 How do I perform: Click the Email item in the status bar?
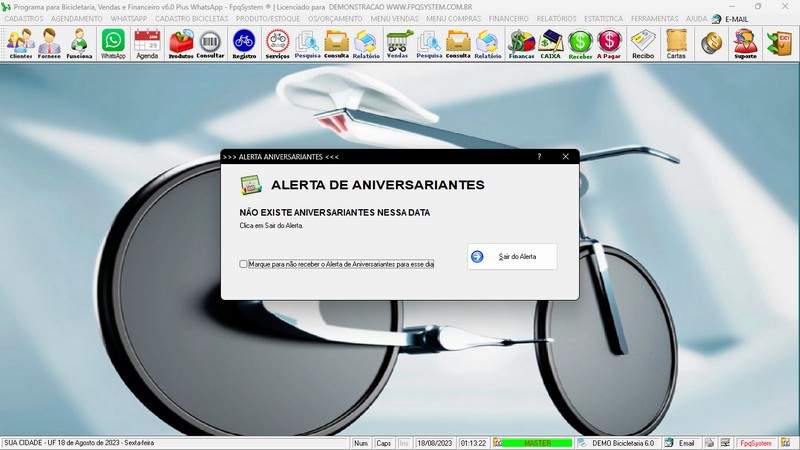(681, 443)
